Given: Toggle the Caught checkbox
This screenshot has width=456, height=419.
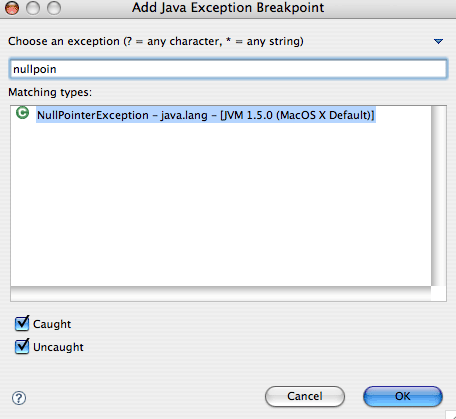Looking at the screenshot, I should (22, 323).
